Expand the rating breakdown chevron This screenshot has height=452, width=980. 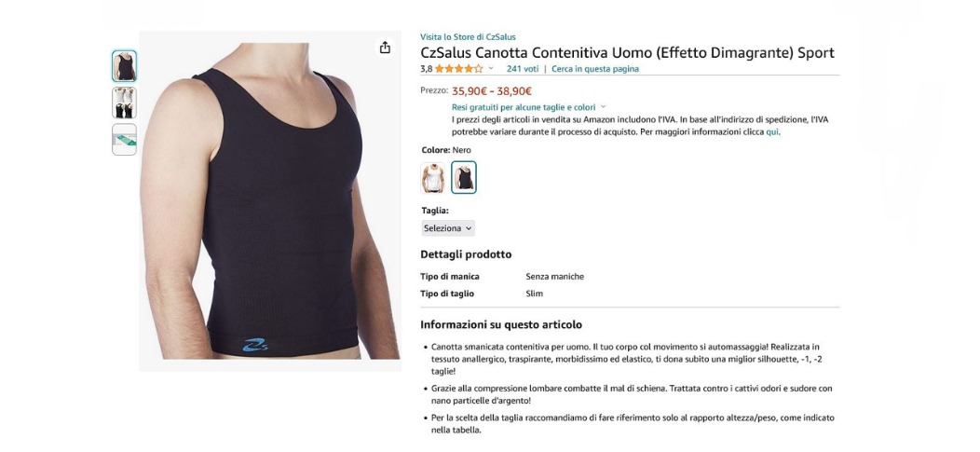(491, 69)
